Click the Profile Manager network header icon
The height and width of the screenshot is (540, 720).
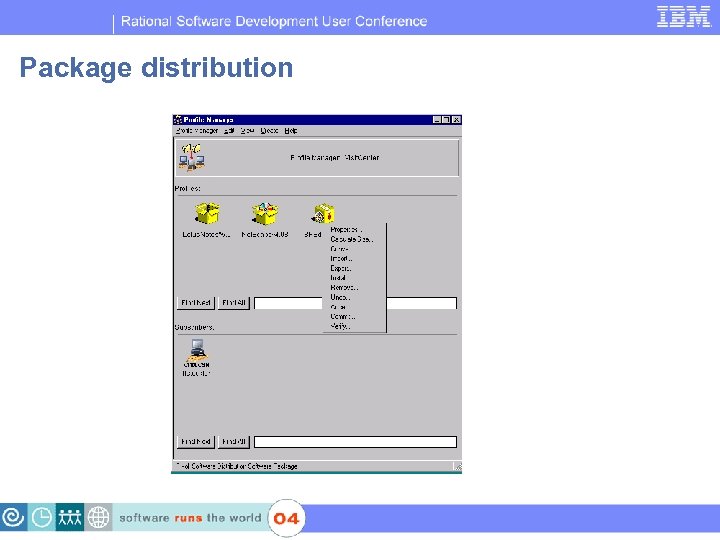pos(191,157)
